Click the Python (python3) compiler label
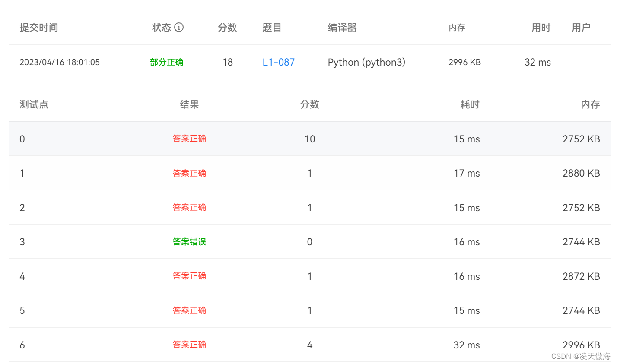This screenshot has height=364, width=617. 366,62
